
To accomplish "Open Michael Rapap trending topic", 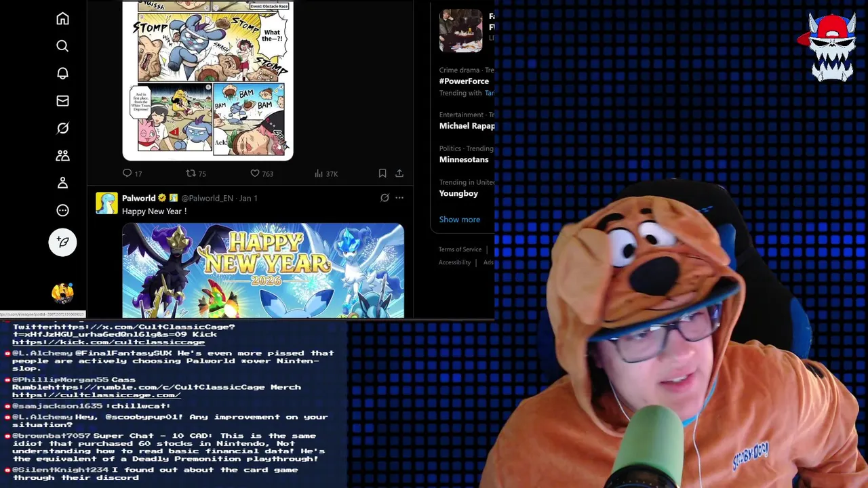I will point(467,125).
